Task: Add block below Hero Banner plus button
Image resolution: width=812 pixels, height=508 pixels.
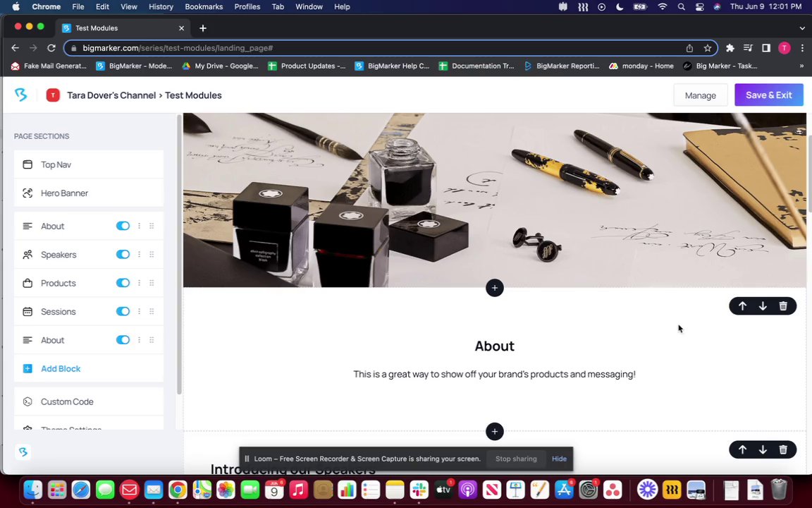Action: tap(495, 288)
